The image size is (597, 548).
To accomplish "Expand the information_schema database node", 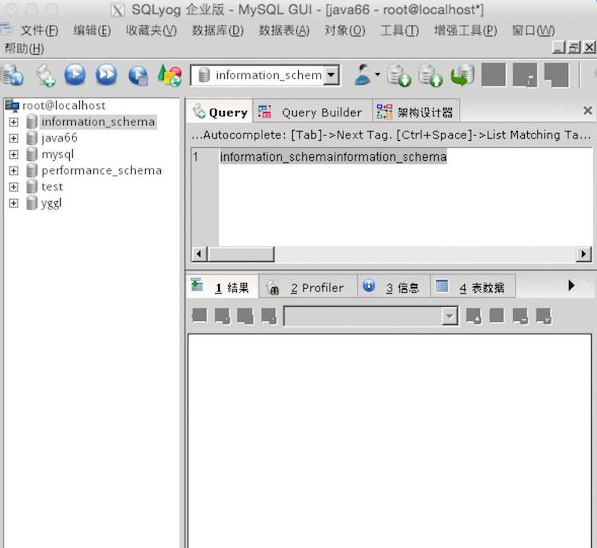I will (x=13, y=122).
